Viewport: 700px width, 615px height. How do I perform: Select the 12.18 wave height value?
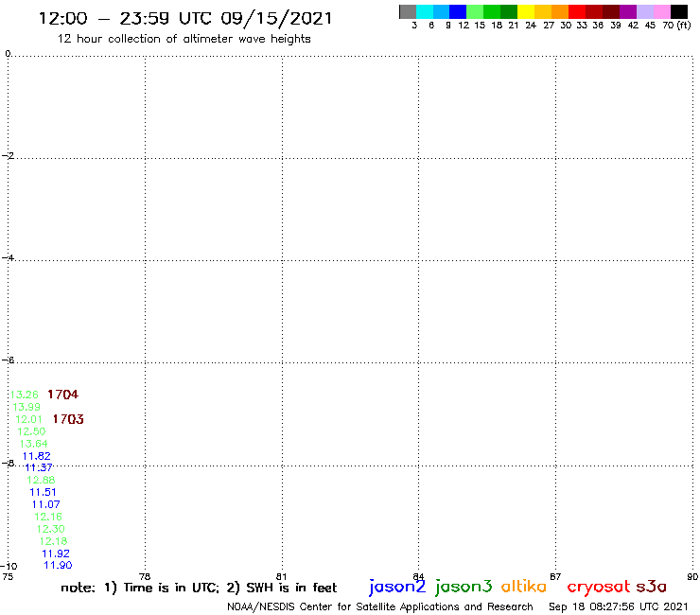53,541
